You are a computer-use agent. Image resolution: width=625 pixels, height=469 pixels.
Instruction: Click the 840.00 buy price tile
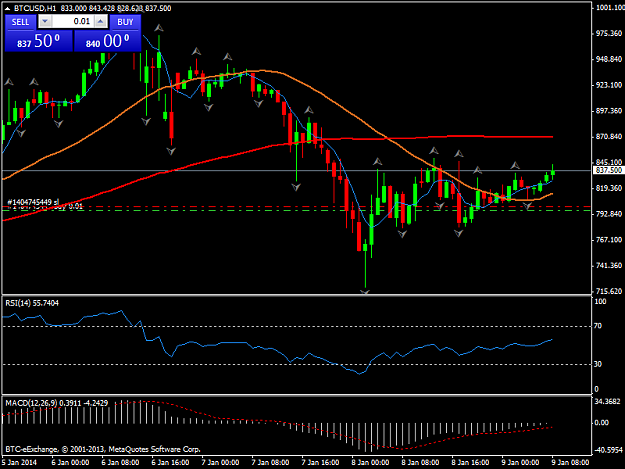(108, 41)
